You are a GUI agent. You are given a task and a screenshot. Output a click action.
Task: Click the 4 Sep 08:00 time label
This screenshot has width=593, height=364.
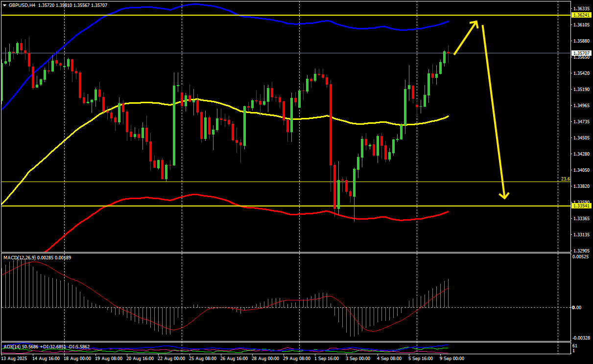390,359
